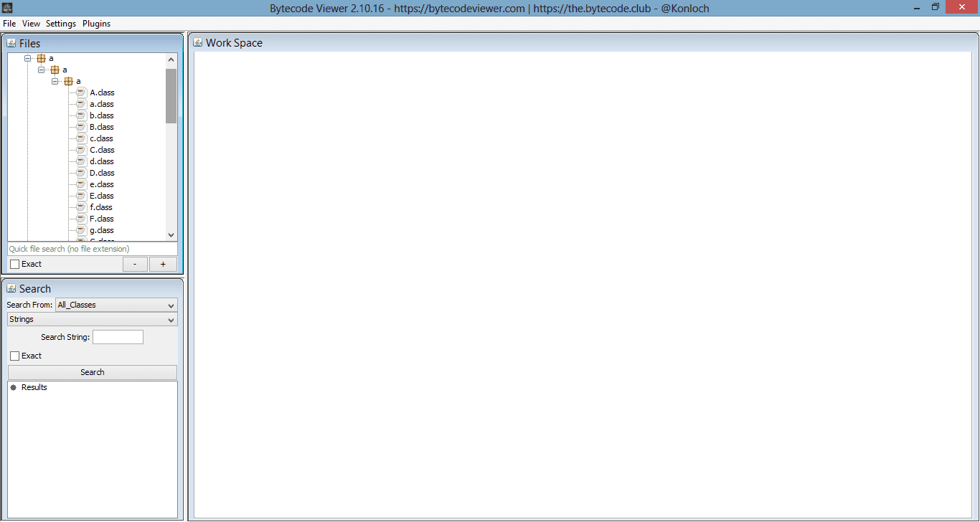Collapse the innermost 'a' package holding classes
This screenshot has height=522, width=980.
(55, 81)
